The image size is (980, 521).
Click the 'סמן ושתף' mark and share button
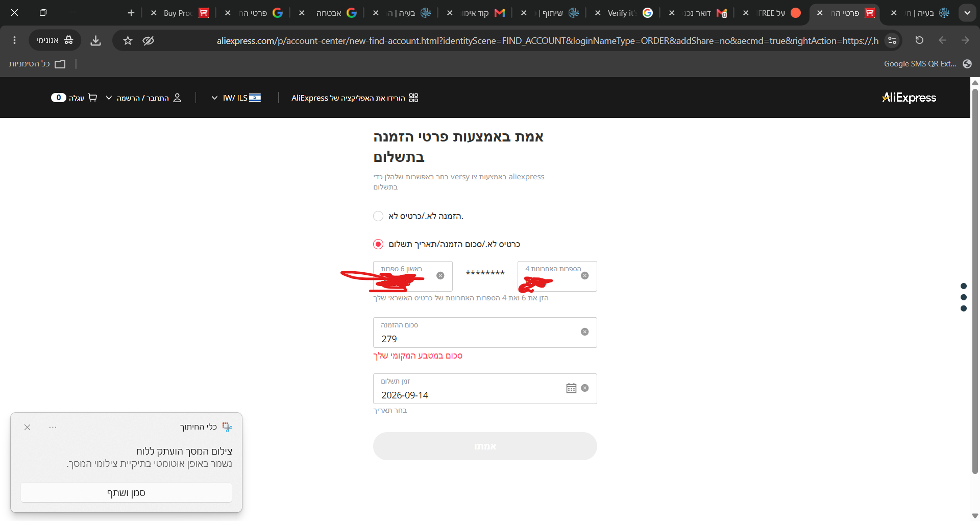126,493
